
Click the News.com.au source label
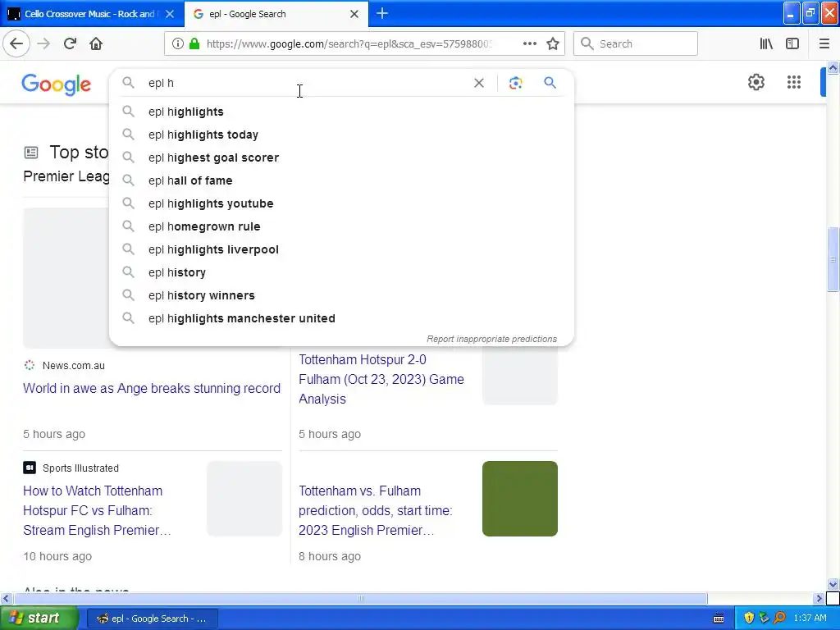(73, 365)
